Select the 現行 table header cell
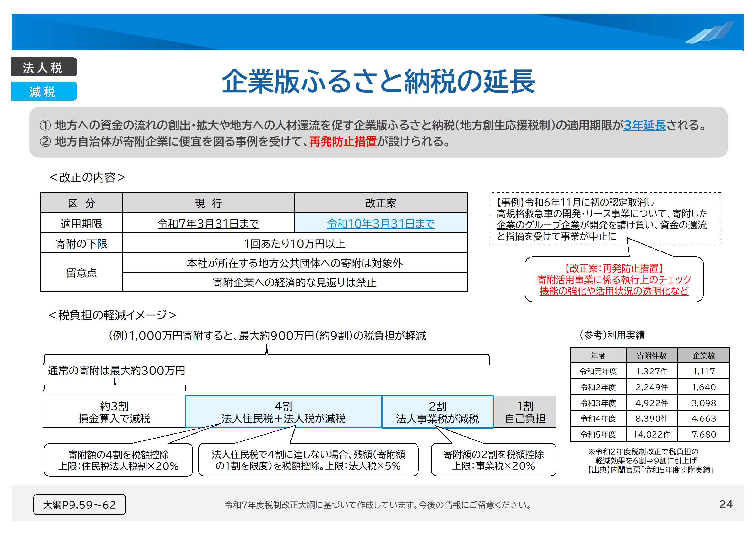The width and height of the screenshot is (756, 535). pyautogui.click(x=209, y=203)
